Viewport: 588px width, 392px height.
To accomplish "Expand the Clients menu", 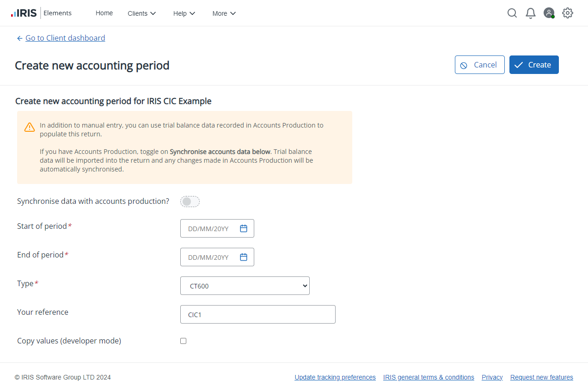I will [x=142, y=13].
